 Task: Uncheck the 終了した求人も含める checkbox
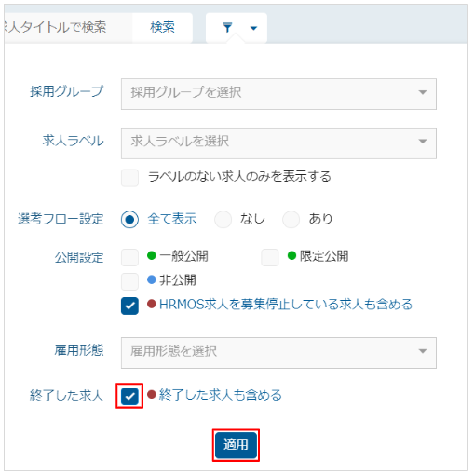pyautogui.click(x=129, y=396)
